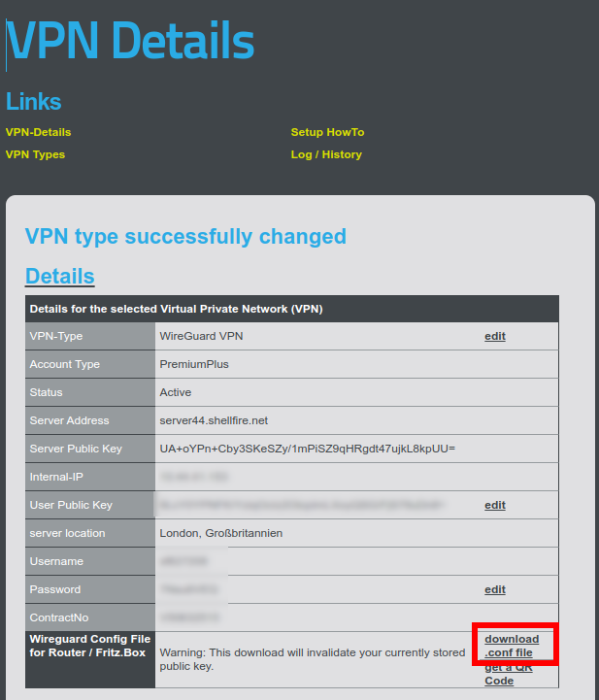Edit the User Public Key
Screen dimensions: 599x700
tap(495, 505)
